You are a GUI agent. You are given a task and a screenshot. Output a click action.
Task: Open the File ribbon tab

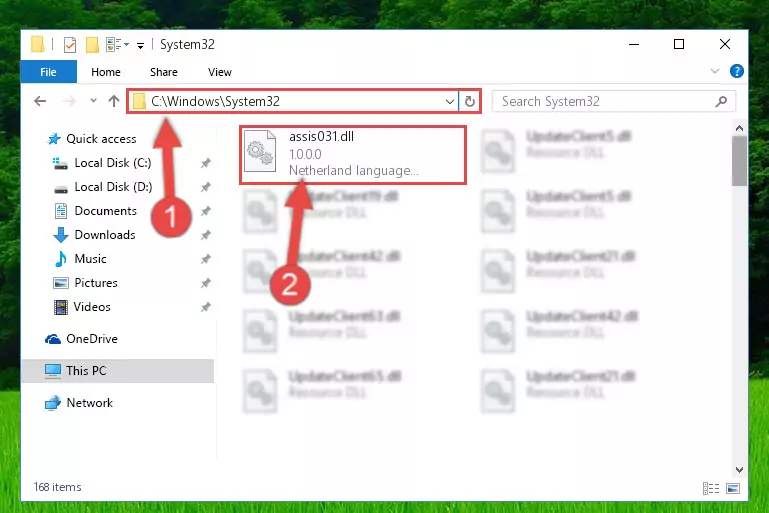point(49,72)
